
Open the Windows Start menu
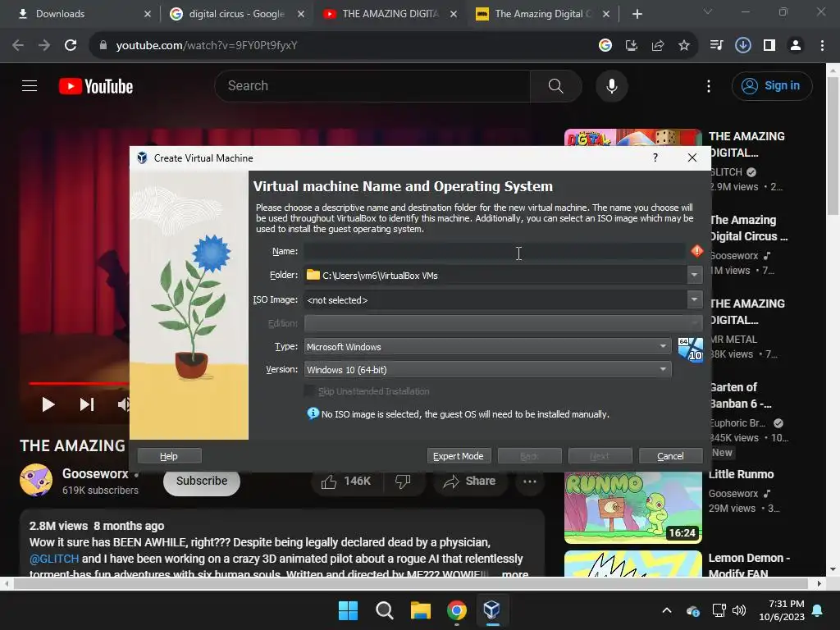348,610
